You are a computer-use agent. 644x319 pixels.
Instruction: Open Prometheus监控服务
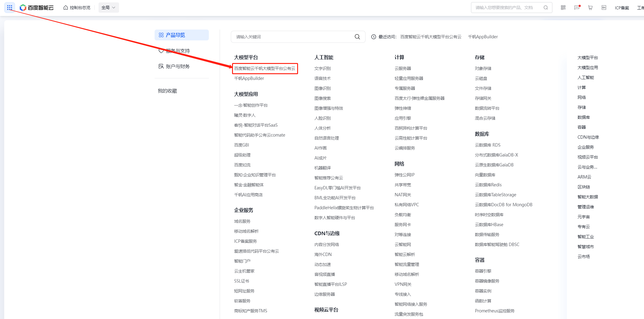pos(495,311)
